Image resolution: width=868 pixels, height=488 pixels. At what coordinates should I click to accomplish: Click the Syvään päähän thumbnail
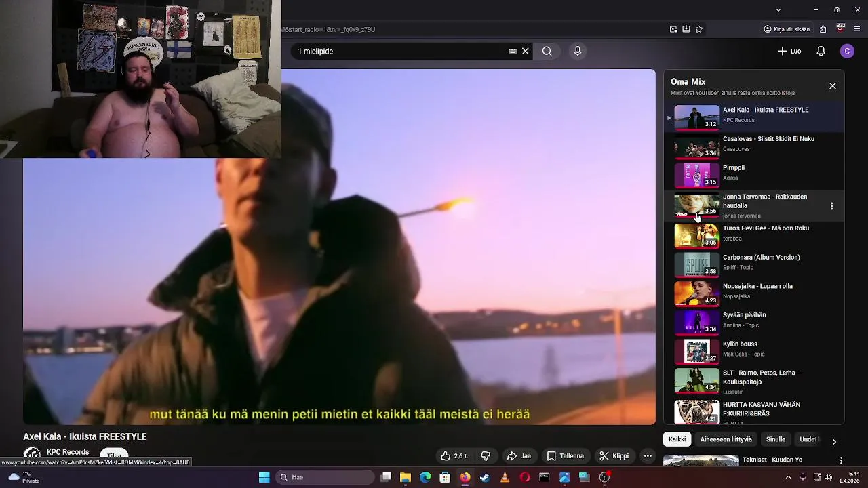tap(696, 322)
